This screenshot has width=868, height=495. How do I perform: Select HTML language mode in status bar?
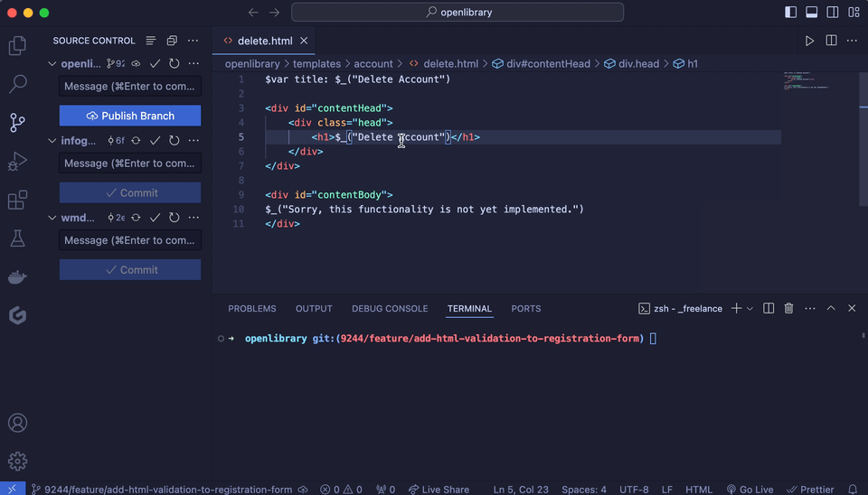click(x=699, y=490)
